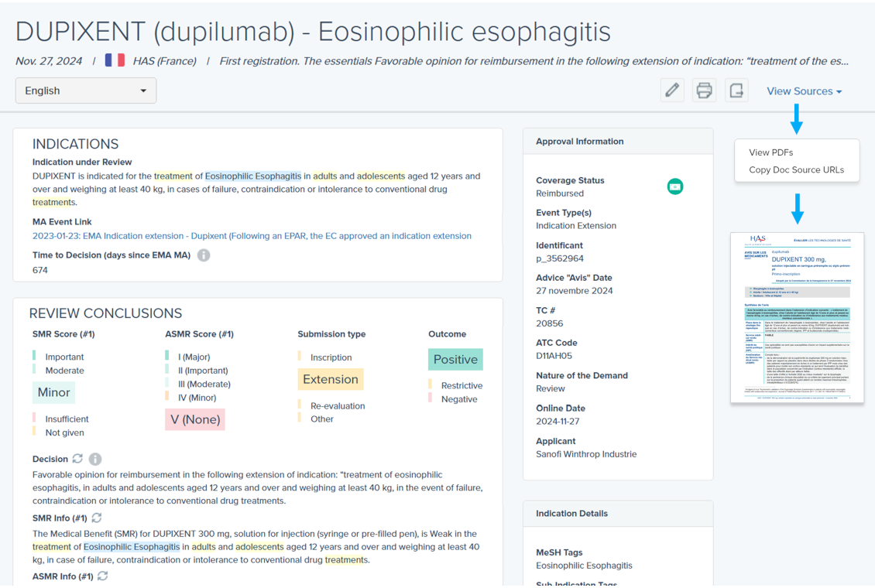Image resolution: width=875 pixels, height=588 pixels.
Task: Open the English language dropdown
Action: (86, 91)
